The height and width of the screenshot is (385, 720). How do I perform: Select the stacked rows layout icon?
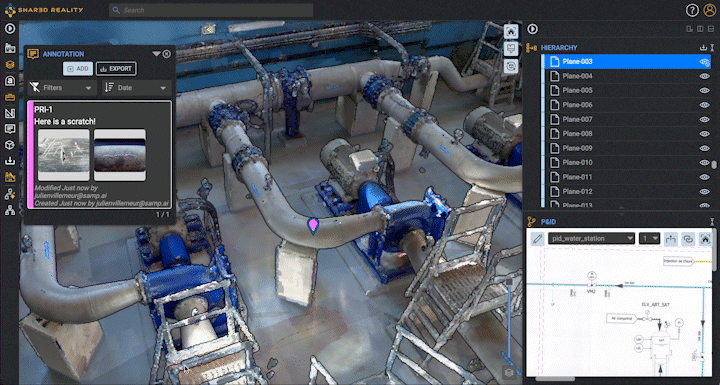711,29
